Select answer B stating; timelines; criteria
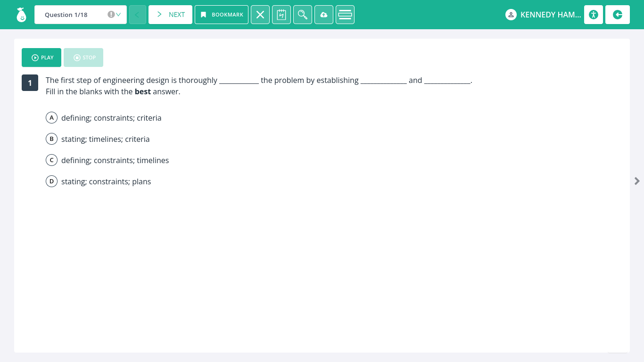The width and height of the screenshot is (644, 362). click(x=98, y=139)
